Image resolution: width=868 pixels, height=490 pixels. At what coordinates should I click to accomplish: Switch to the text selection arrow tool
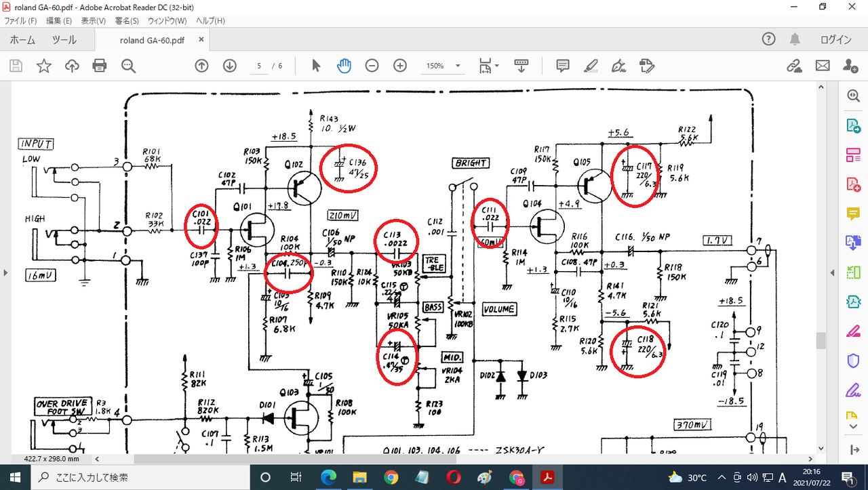[x=315, y=65]
